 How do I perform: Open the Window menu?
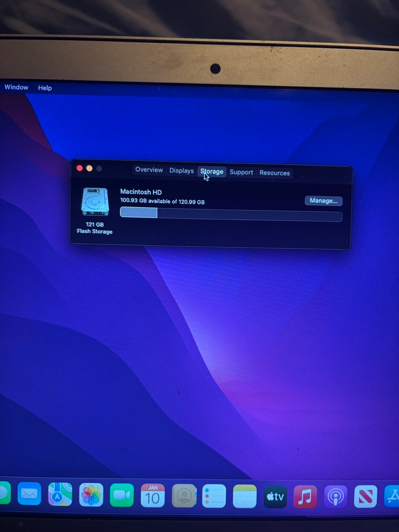(x=16, y=87)
